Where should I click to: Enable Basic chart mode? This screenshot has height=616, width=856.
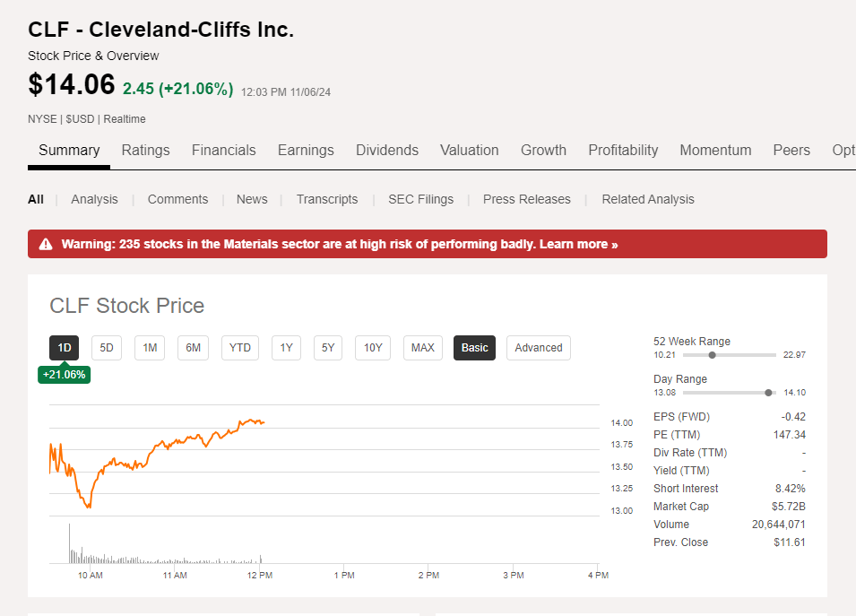(474, 347)
